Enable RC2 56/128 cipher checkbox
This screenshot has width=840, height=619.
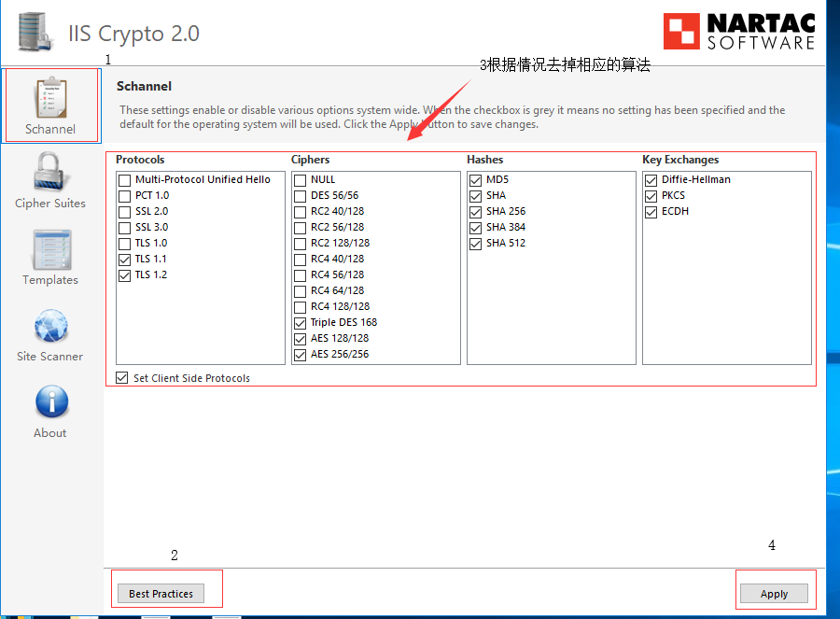[x=300, y=228]
